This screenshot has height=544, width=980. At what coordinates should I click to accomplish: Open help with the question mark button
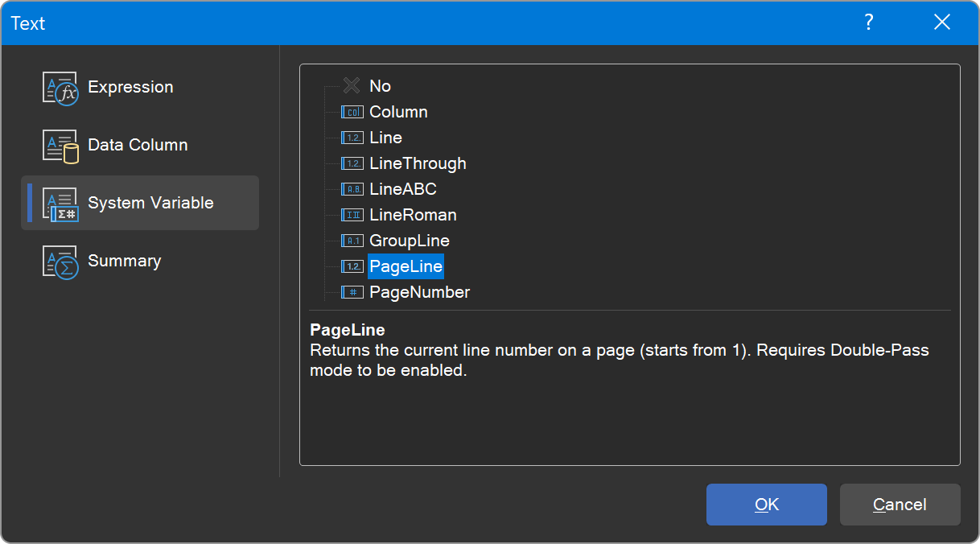[x=869, y=23]
